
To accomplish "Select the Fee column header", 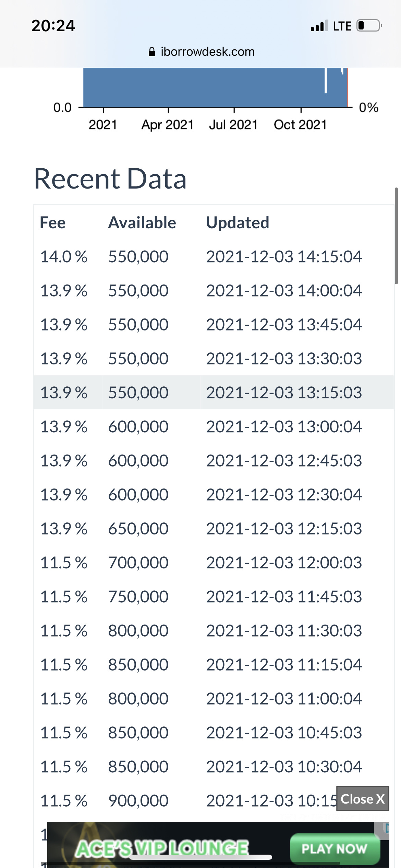I will click(x=53, y=223).
